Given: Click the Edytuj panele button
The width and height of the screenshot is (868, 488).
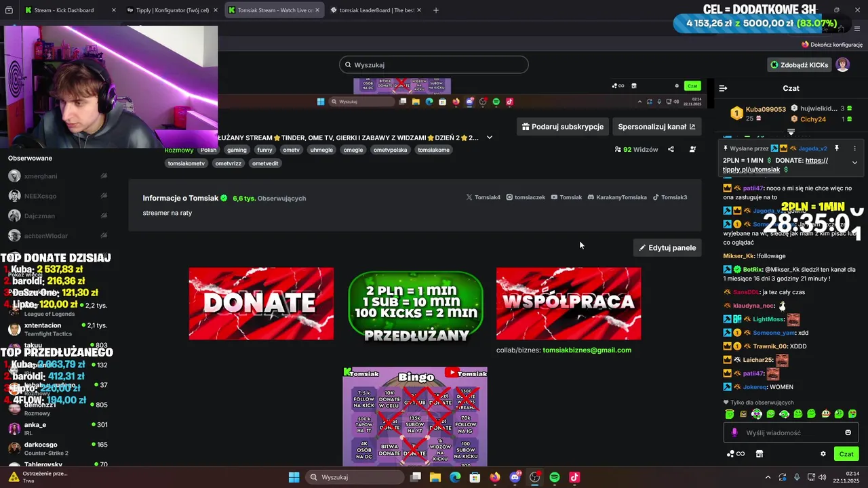Looking at the screenshot, I should click(x=667, y=247).
